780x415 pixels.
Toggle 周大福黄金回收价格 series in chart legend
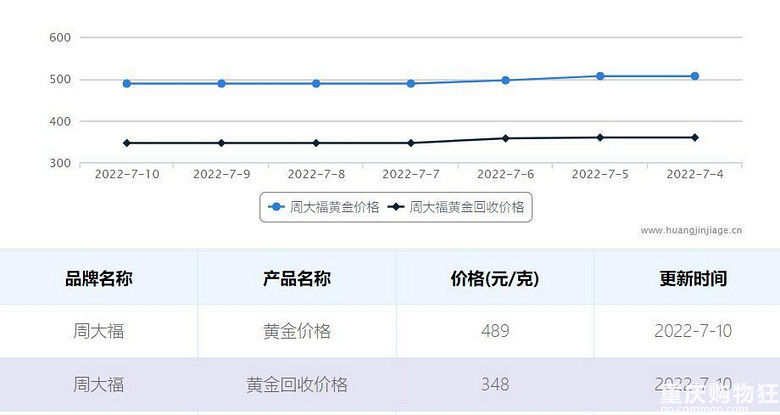pos(456,207)
